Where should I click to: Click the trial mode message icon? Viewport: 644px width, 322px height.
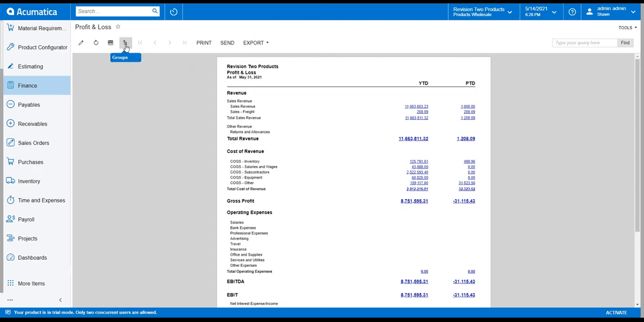pos(8,312)
